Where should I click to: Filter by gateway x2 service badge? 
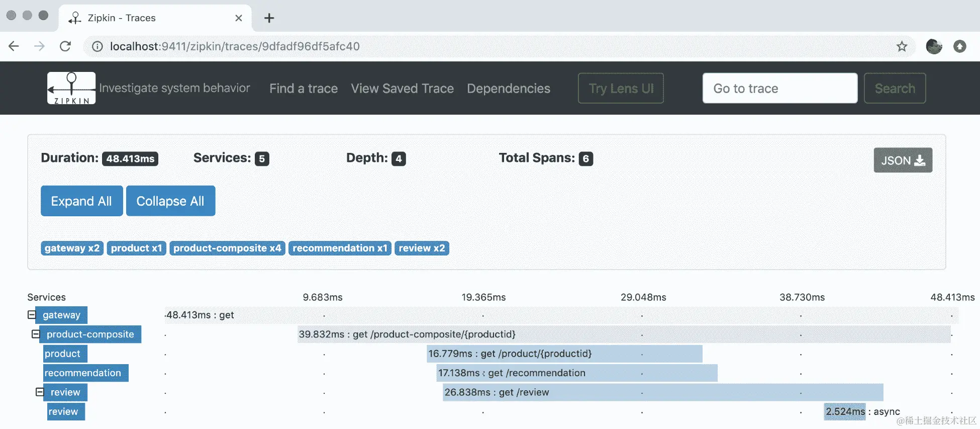pyautogui.click(x=72, y=248)
